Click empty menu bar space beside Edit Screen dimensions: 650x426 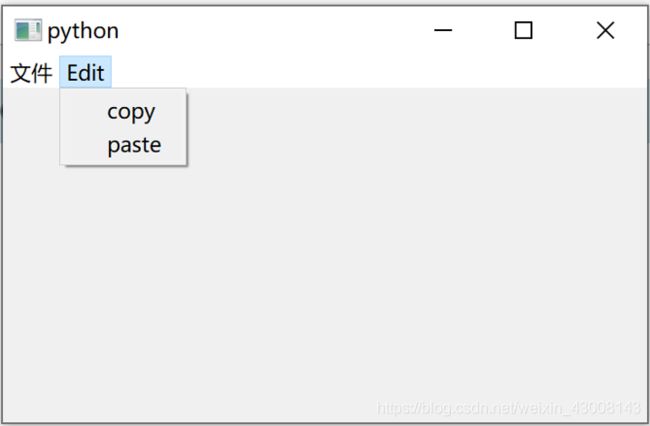tap(373, 73)
